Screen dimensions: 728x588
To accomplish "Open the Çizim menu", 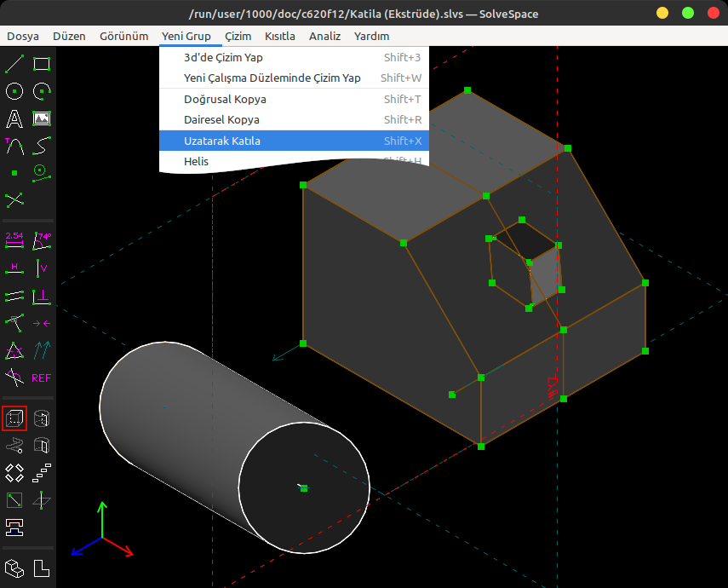I will pyautogui.click(x=238, y=37).
